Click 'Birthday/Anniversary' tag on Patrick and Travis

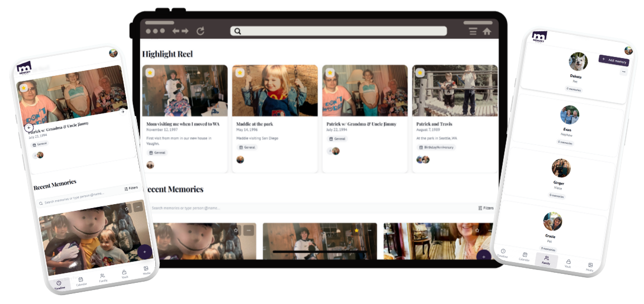point(436,147)
